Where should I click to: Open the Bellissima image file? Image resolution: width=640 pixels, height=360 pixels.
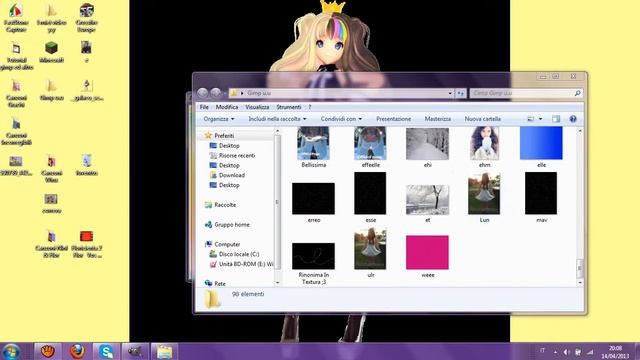[x=313, y=147]
